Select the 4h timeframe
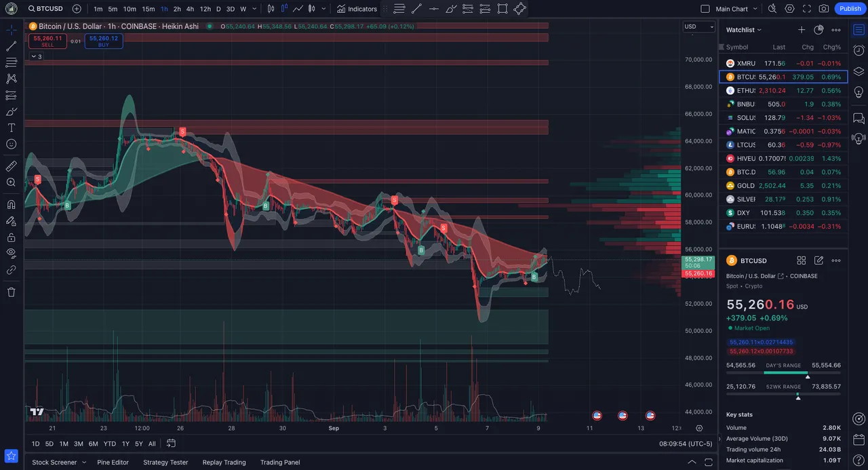This screenshot has height=470, width=868. point(190,9)
